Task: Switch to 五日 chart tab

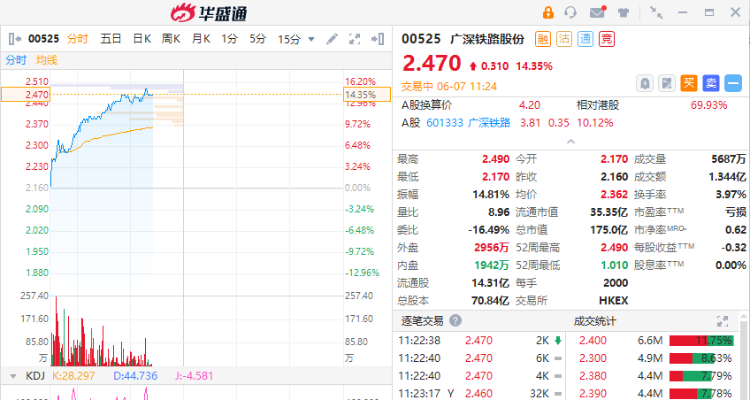Action: coord(110,39)
